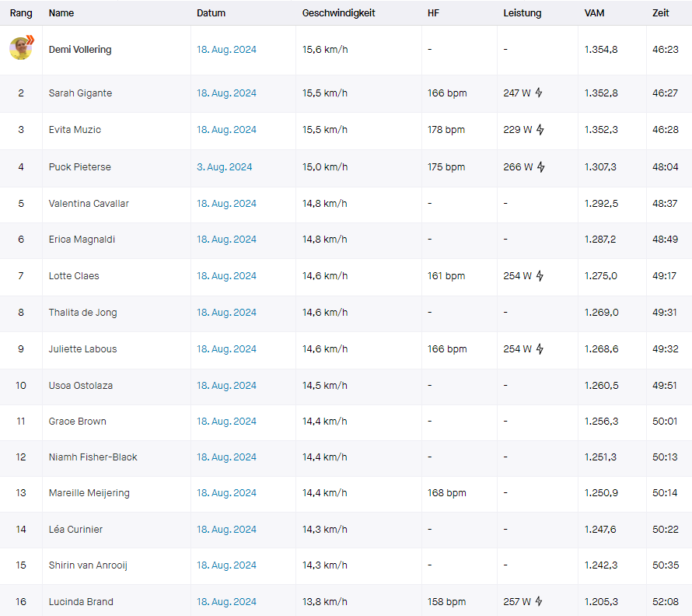This screenshot has width=692, height=616.
Task: Click the Geschwindigkeit column header
Action: (x=338, y=13)
